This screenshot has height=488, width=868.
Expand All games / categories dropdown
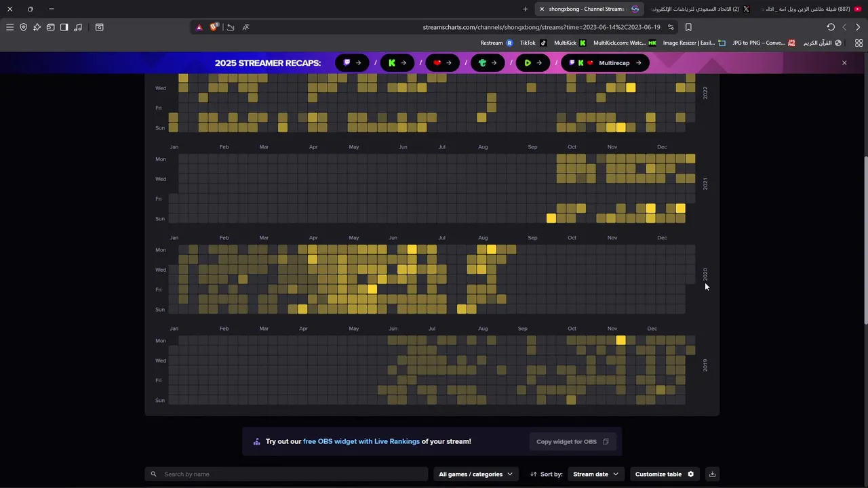click(x=475, y=474)
